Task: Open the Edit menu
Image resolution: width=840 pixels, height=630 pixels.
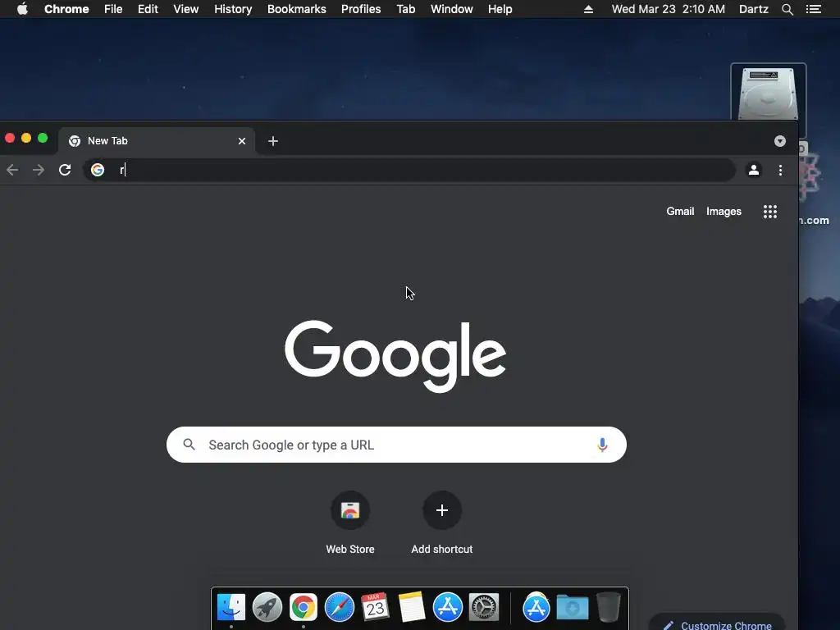Action: point(148,9)
